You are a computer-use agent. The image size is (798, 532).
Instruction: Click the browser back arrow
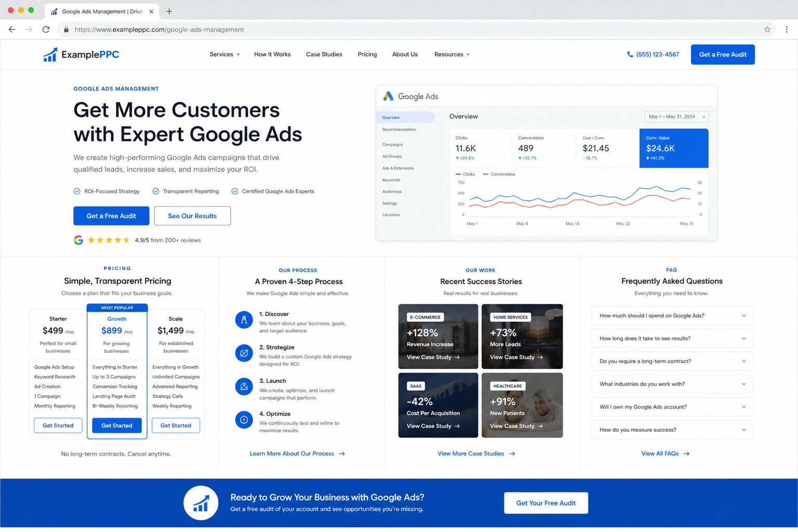point(12,30)
